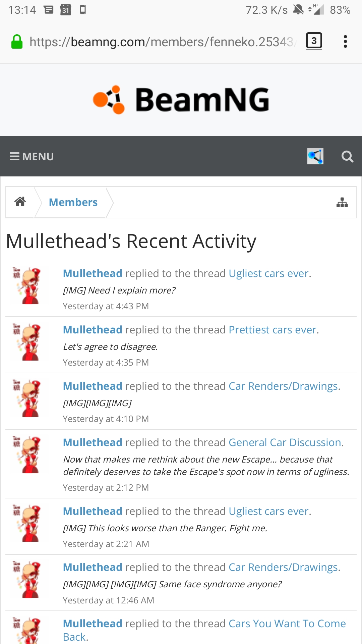
Task: Tap the green padlock security icon
Action: click(17, 42)
